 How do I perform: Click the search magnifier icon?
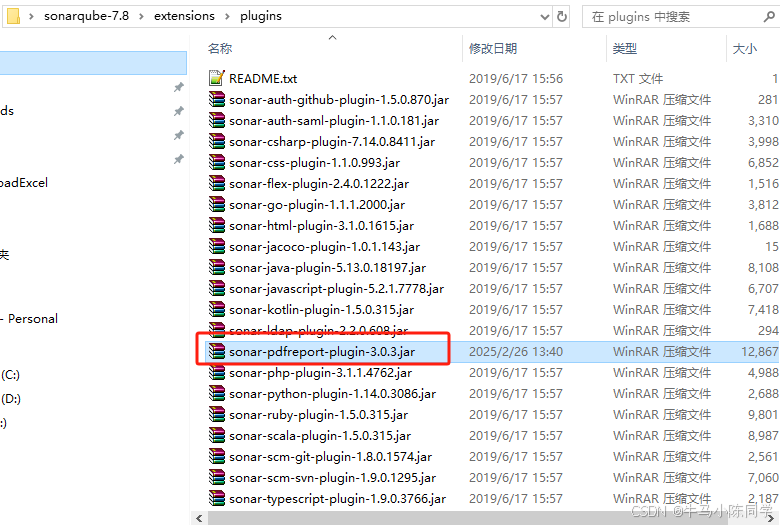tap(769, 16)
